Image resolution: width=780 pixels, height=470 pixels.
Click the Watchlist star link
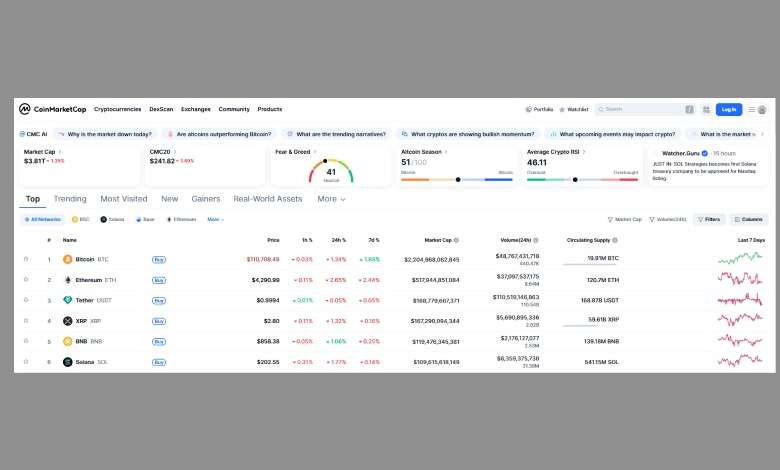(x=574, y=109)
